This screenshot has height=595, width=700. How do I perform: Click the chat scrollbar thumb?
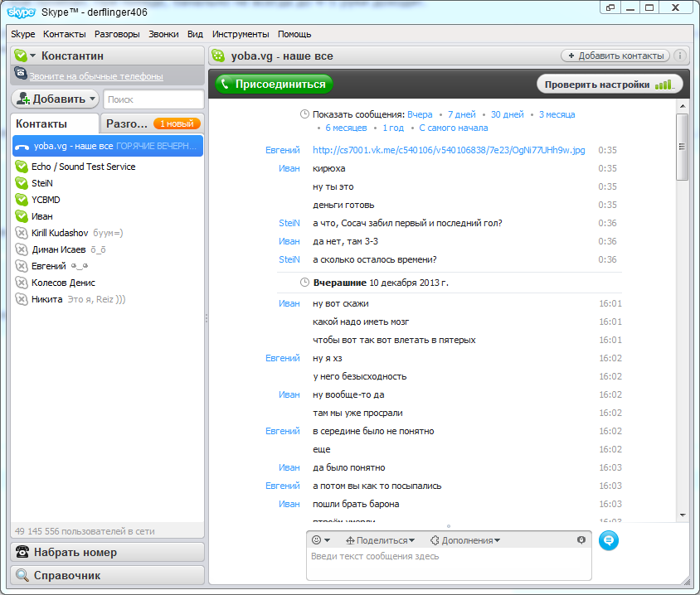coord(682,147)
